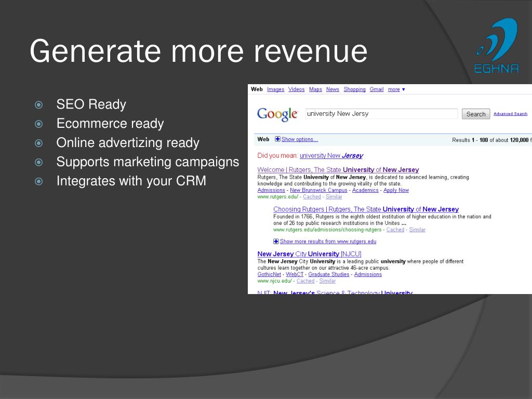The height and width of the screenshot is (399, 532).
Task: Open Apply Now sitelink
Action: coord(396,190)
